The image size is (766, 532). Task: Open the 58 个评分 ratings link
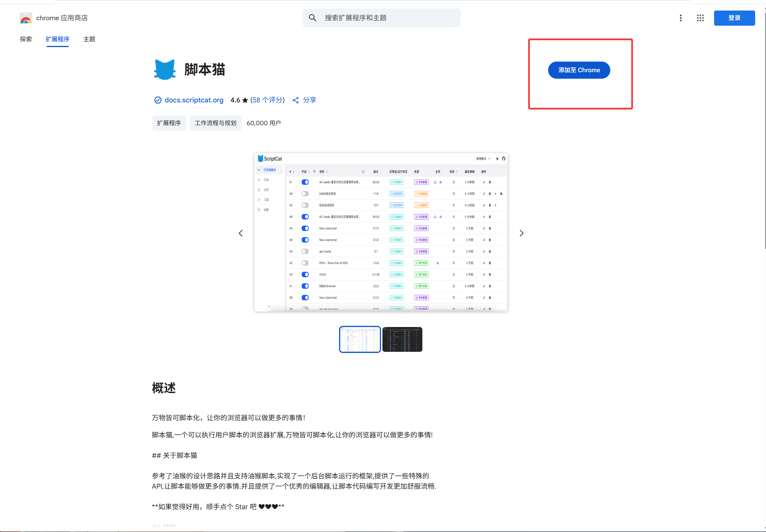(x=267, y=100)
